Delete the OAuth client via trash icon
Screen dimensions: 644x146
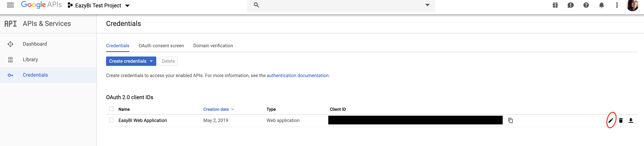[x=621, y=120]
